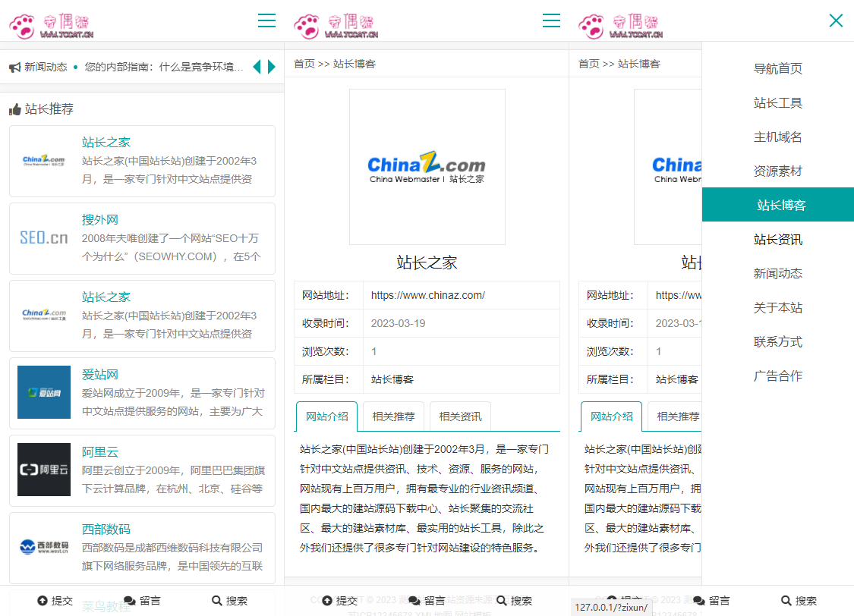Click the 浏览次数 label in middle panel
This screenshot has width=854, height=616.
[325, 351]
